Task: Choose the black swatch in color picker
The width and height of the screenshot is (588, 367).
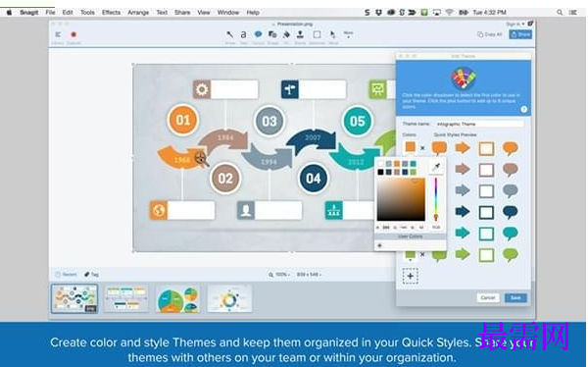Action: (380, 172)
